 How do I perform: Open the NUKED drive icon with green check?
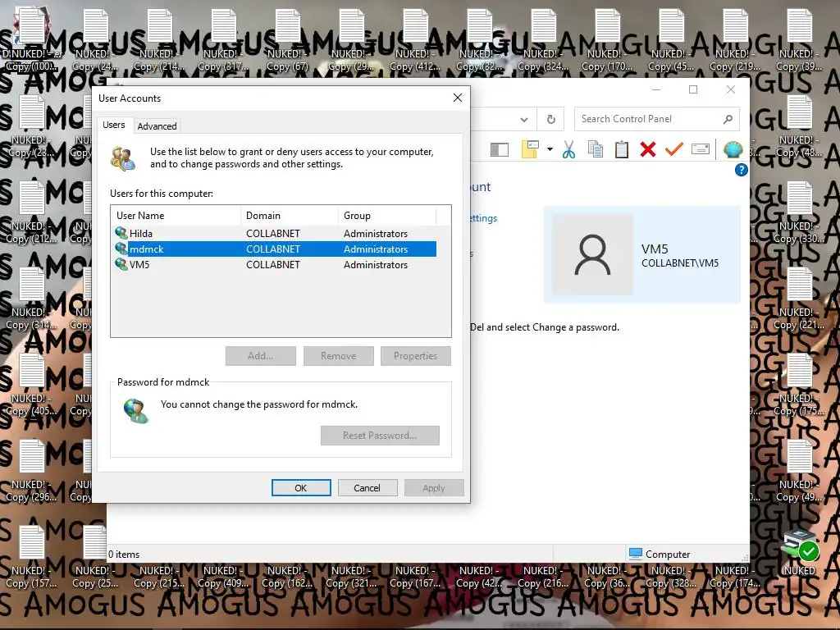point(799,552)
